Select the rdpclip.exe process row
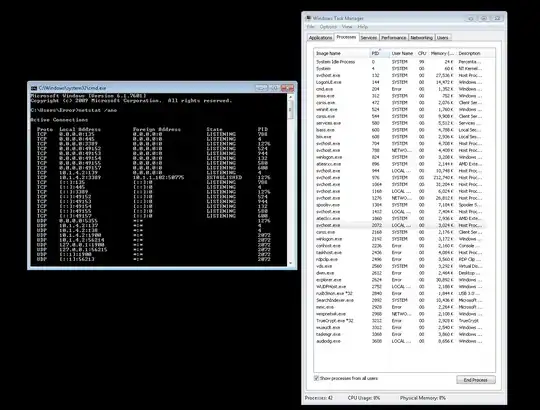The width and height of the screenshot is (540, 410). tap(399, 259)
